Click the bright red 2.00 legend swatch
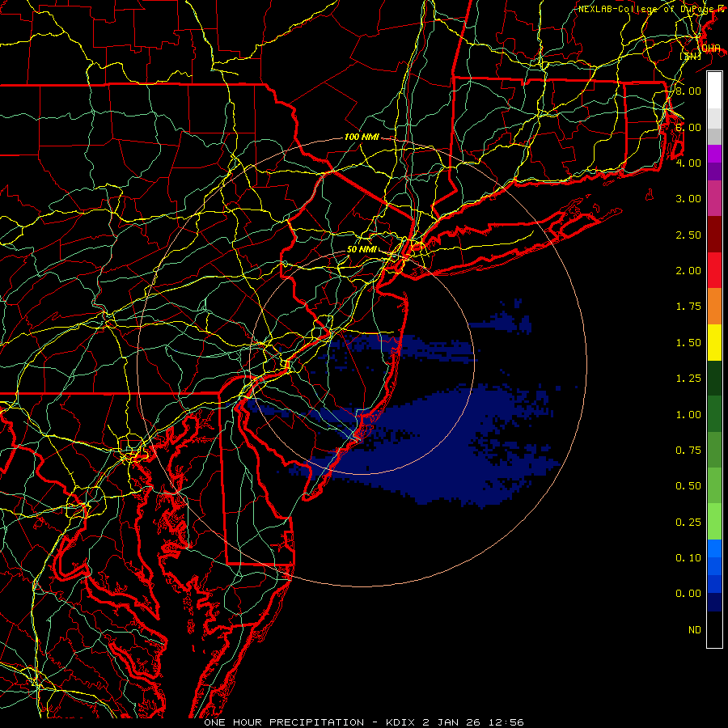728x728 pixels. pyautogui.click(x=714, y=270)
